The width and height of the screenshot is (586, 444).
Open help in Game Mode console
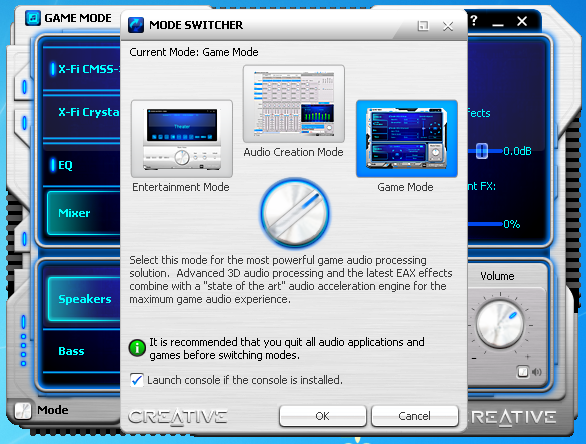[x=474, y=20]
